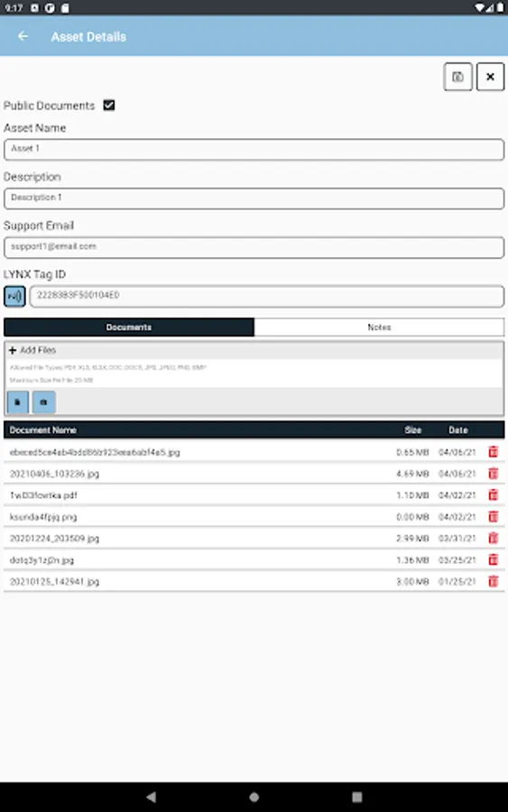Open the document ending in 4a5.jpg
This screenshot has height=812, width=508.
pyautogui.click(x=95, y=452)
